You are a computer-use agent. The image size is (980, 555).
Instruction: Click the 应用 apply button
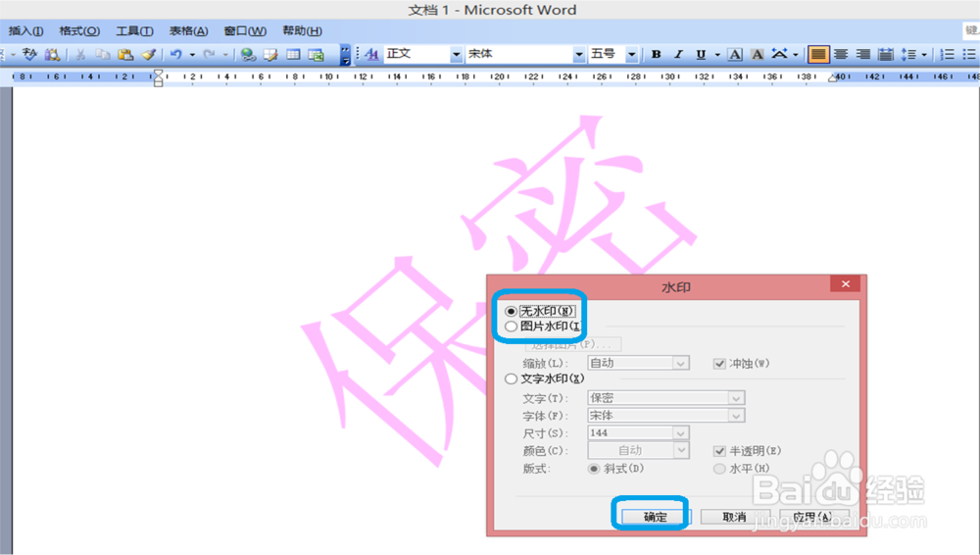click(x=813, y=517)
